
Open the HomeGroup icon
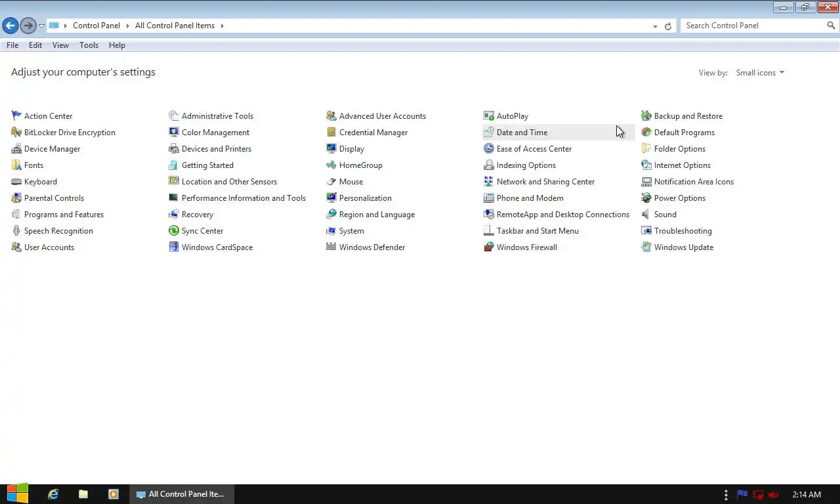pyautogui.click(x=331, y=165)
